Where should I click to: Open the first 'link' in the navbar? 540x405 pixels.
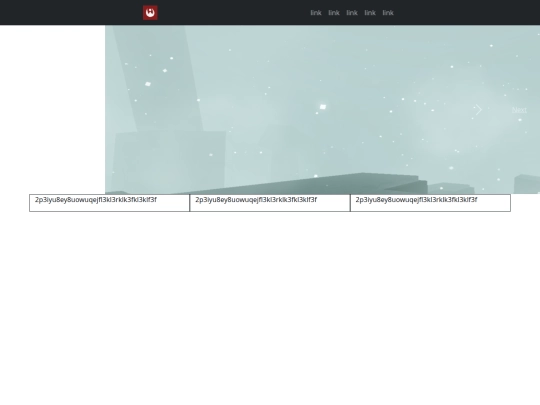(316, 13)
